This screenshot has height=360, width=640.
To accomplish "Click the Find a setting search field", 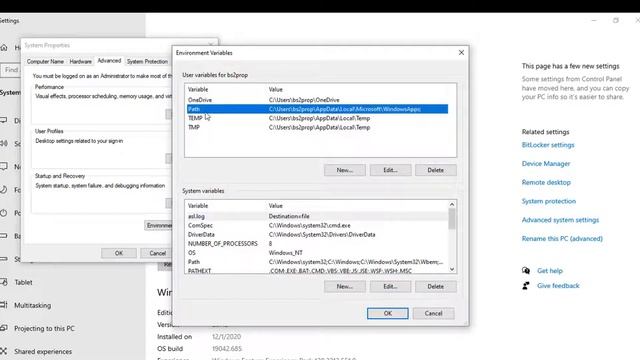I will 11,70.
